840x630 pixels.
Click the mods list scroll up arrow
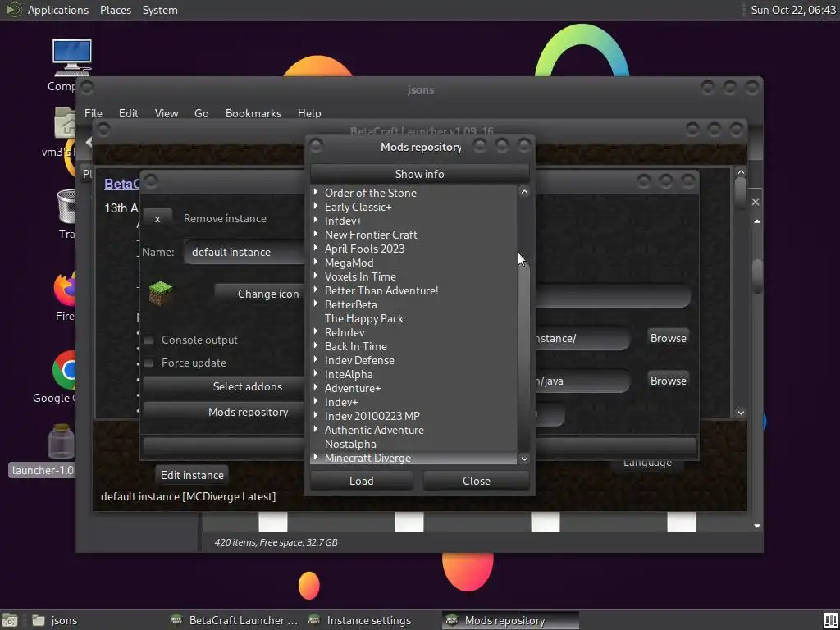coord(524,192)
